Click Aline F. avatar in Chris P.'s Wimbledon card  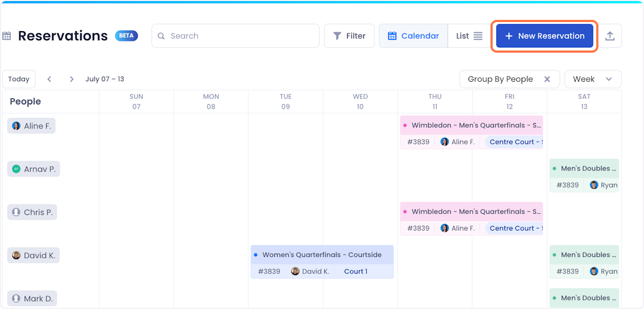point(444,228)
